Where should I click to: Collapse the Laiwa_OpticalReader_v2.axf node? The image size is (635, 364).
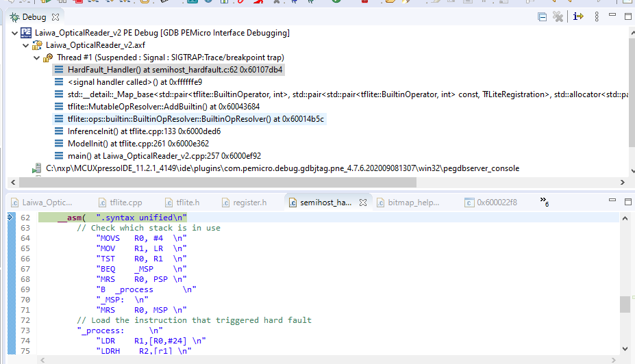coord(25,45)
